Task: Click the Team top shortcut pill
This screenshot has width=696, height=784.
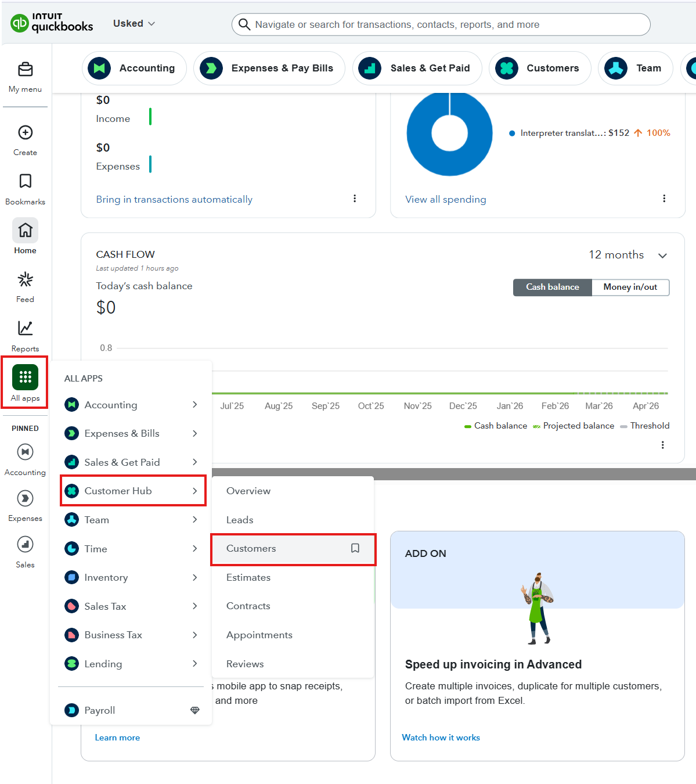Action: pos(636,68)
